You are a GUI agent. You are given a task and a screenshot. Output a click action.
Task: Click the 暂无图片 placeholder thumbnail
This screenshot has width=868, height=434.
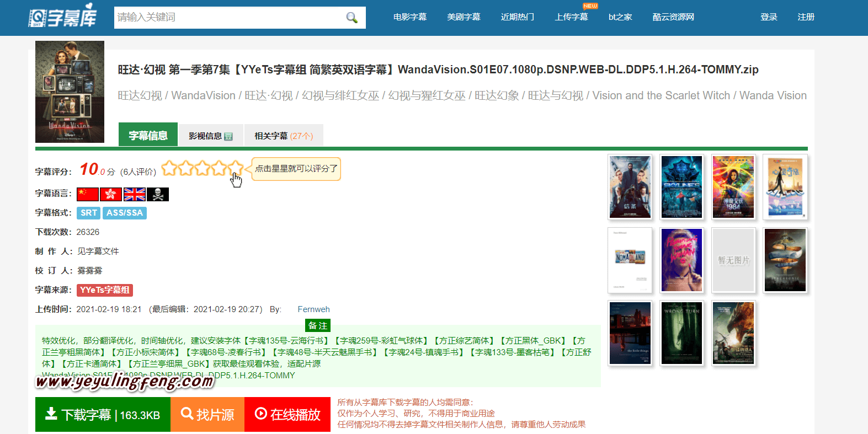click(x=733, y=260)
